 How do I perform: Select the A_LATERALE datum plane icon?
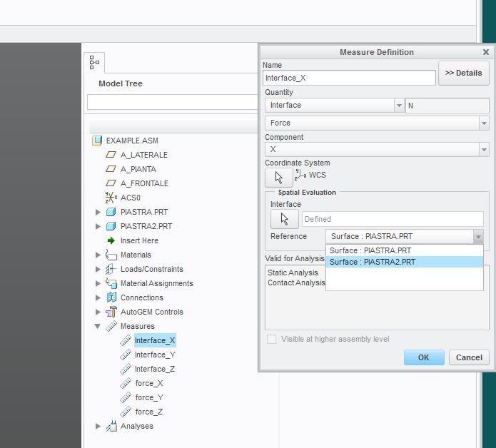pyautogui.click(x=111, y=155)
